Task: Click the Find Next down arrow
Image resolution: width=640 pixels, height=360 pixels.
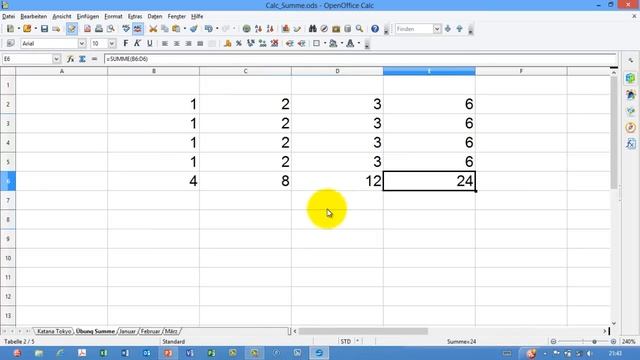Action: point(448,29)
